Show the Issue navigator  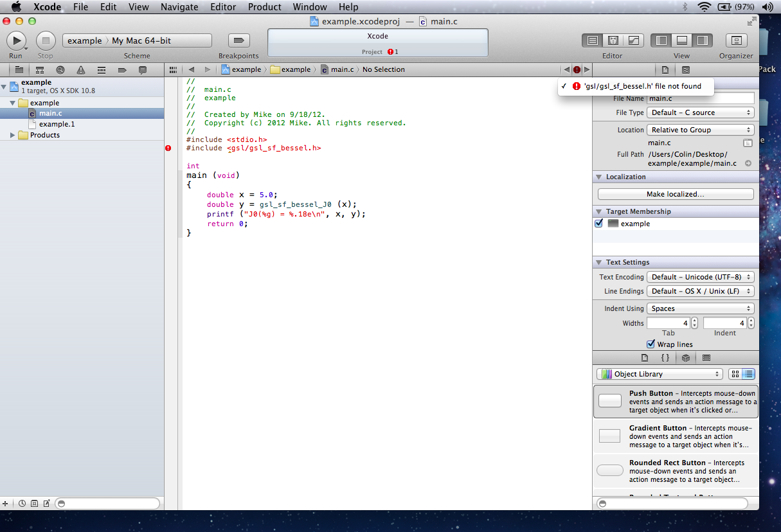(x=80, y=69)
